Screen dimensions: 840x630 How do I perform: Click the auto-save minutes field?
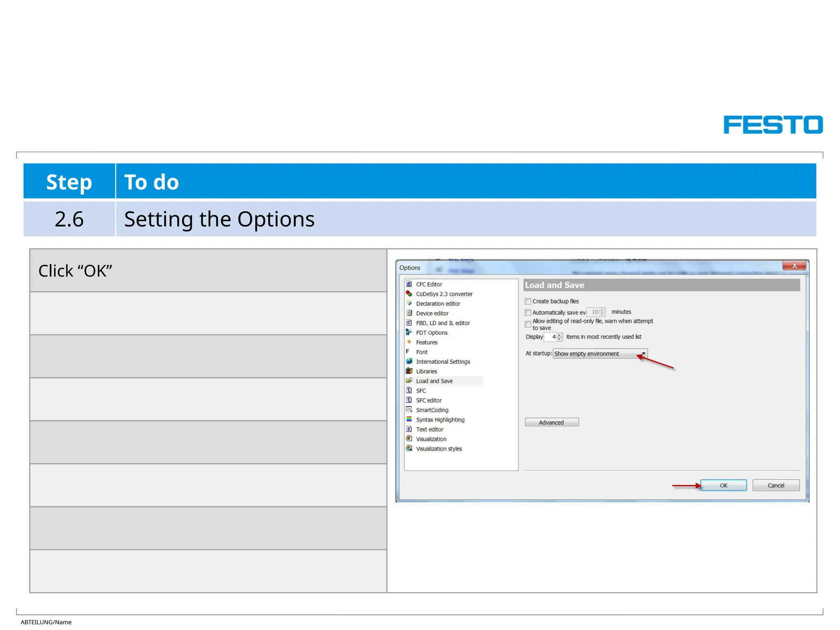tap(593, 312)
